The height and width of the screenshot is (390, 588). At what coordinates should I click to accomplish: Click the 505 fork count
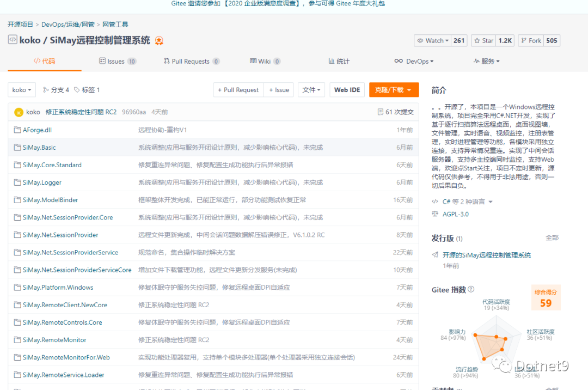[552, 40]
